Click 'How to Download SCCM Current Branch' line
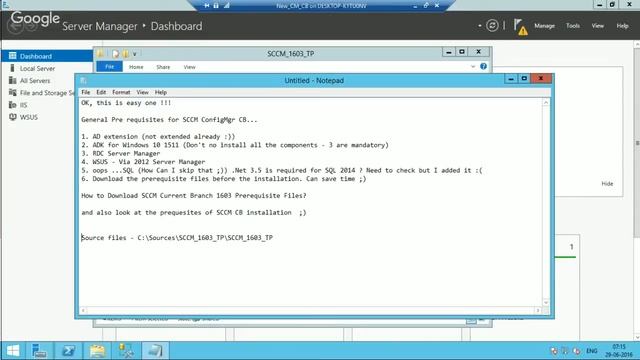 pyautogui.click(x=193, y=196)
